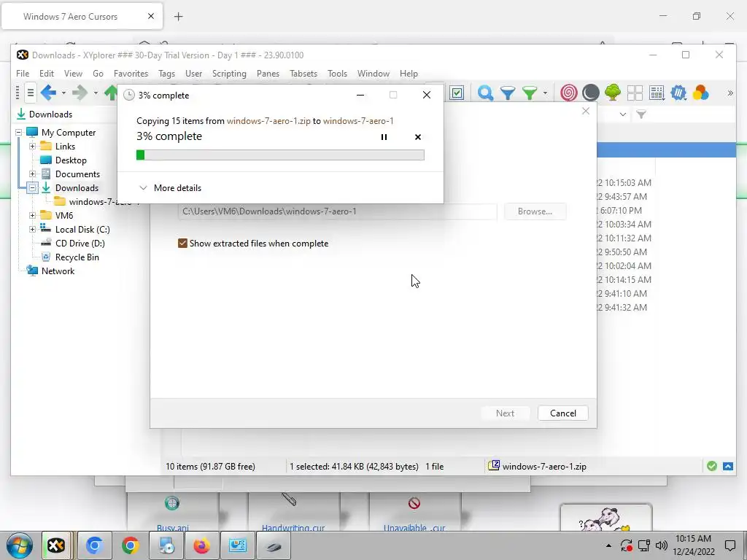Expand More details in copy dialog
The width and height of the screenshot is (747, 560).
(x=170, y=188)
